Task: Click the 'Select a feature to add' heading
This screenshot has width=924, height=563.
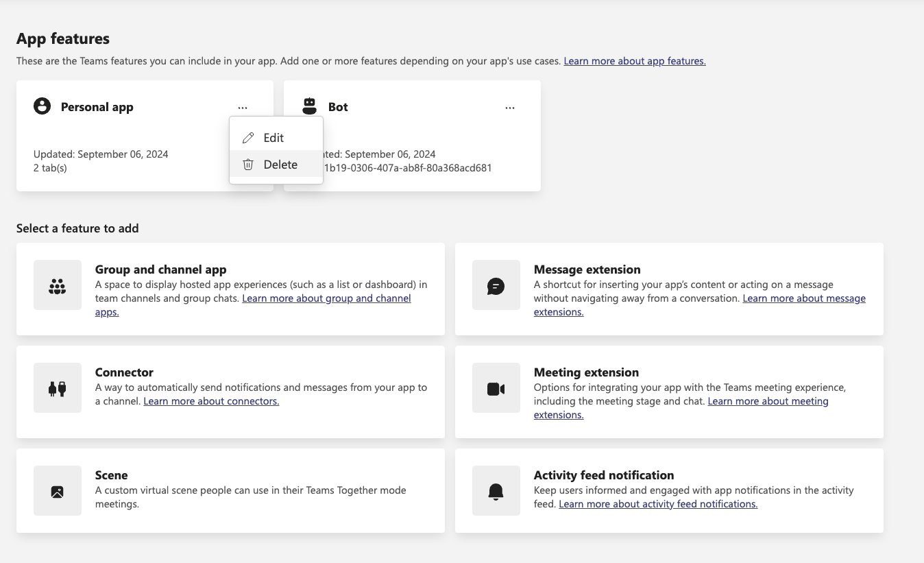Action: pos(77,228)
